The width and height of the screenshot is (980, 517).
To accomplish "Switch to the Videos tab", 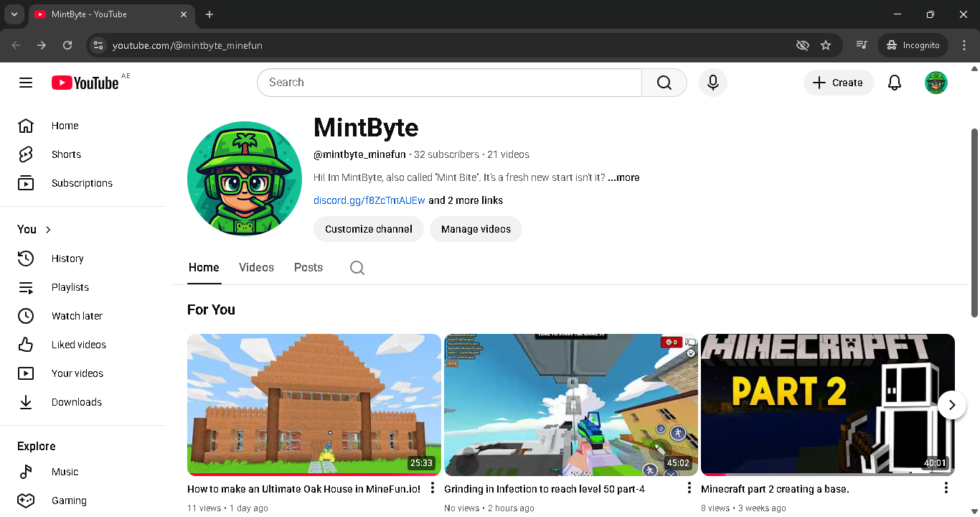I will pos(256,267).
